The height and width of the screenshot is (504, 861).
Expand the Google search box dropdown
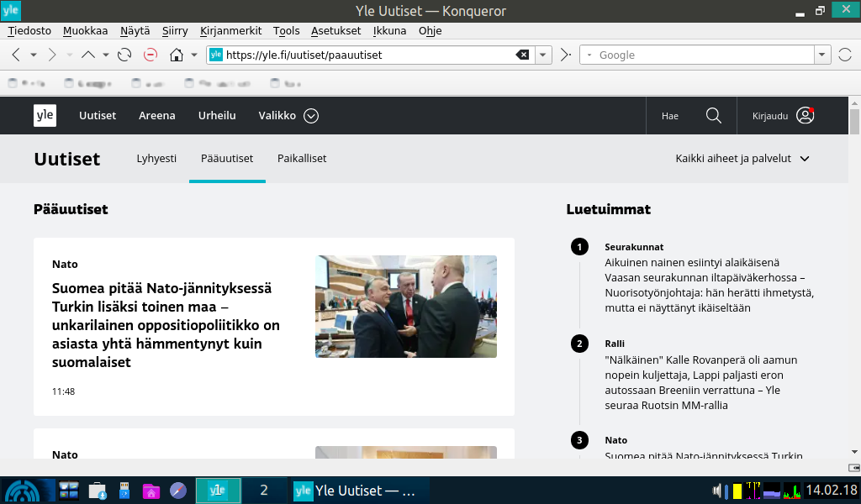(x=821, y=55)
